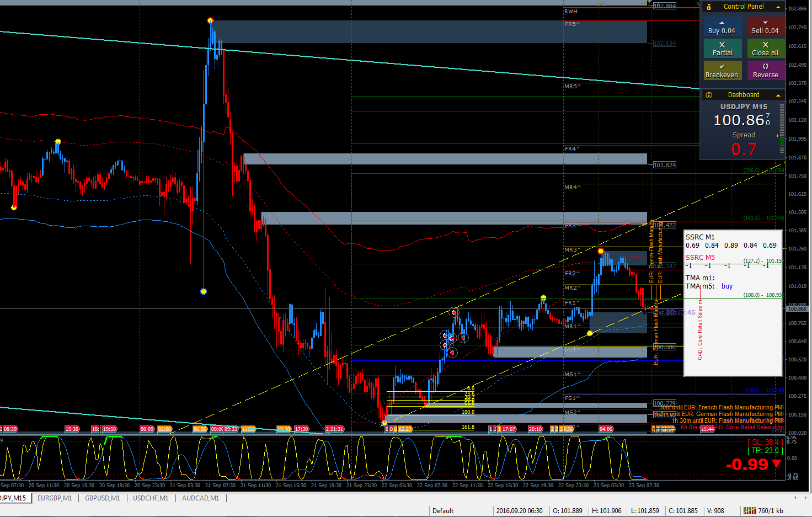Switch to the GBPUSD,M1 chart tab
This screenshot has width=812, height=517.
(x=102, y=498)
